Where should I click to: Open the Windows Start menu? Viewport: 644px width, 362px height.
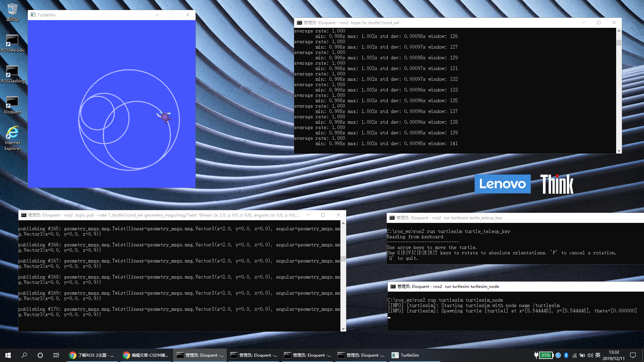(x=8, y=355)
